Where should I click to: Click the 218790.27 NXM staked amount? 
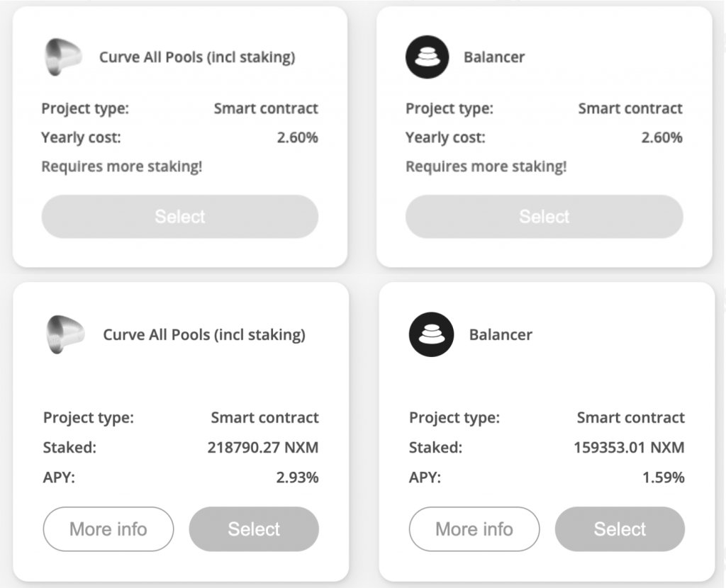pyautogui.click(x=263, y=448)
